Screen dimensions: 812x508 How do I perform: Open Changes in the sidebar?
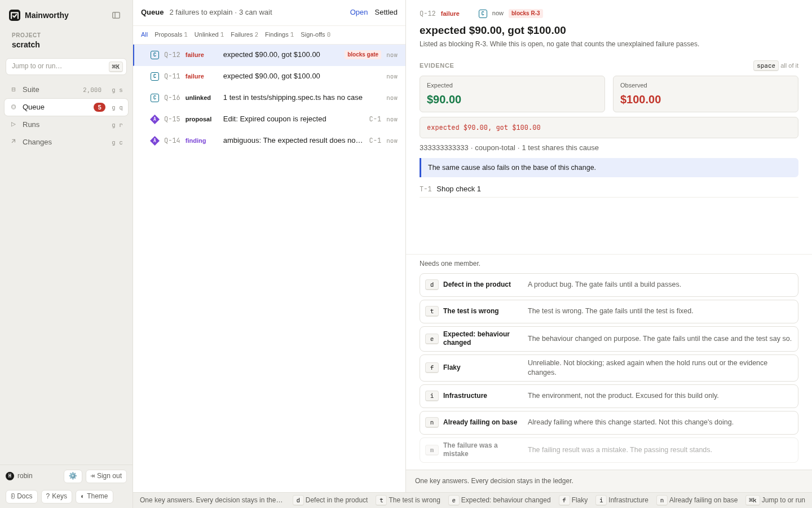click(x=67, y=142)
